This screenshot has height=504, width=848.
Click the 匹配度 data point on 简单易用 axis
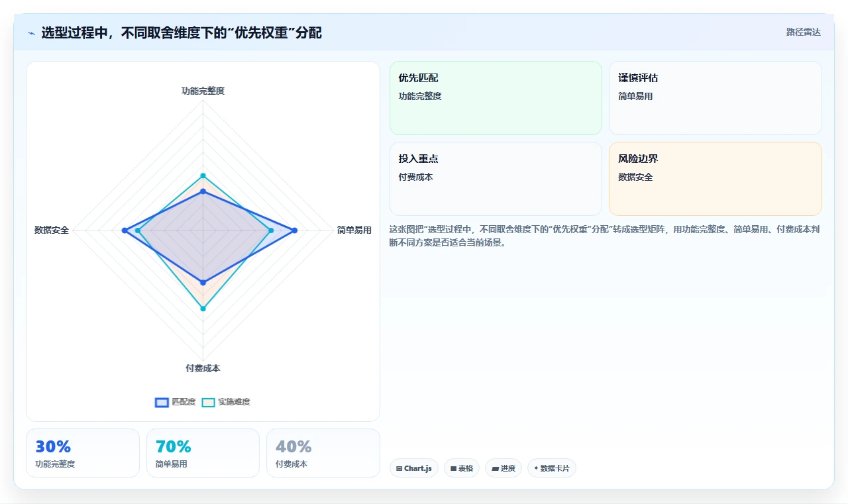coord(295,230)
